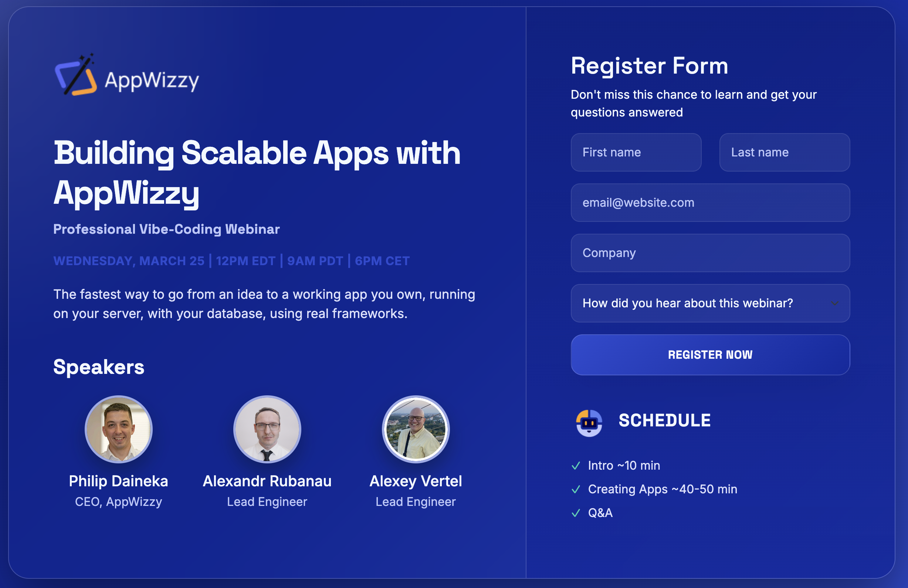Click the AppWizzy logo icon
Image resolution: width=908 pixels, height=588 pixels.
pyautogui.click(x=76, y=75)
